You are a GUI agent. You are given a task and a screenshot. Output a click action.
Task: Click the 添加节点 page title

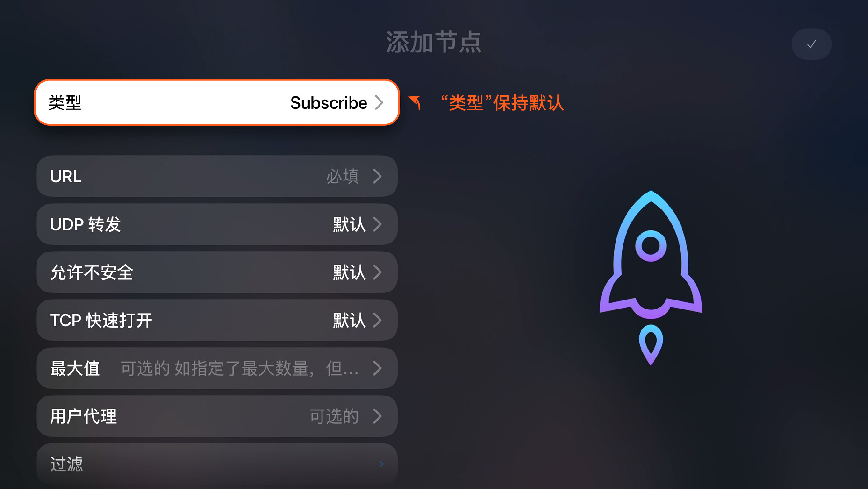(434, 42)
